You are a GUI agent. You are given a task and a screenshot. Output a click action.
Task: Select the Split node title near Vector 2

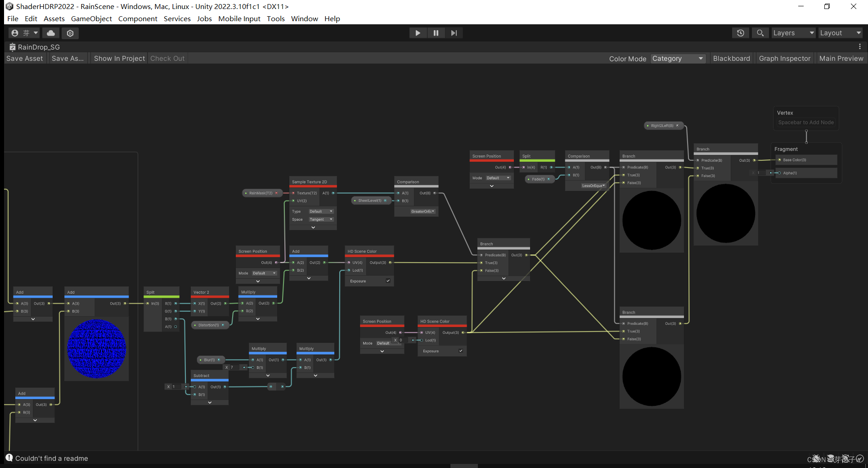[x=150, y=292]
